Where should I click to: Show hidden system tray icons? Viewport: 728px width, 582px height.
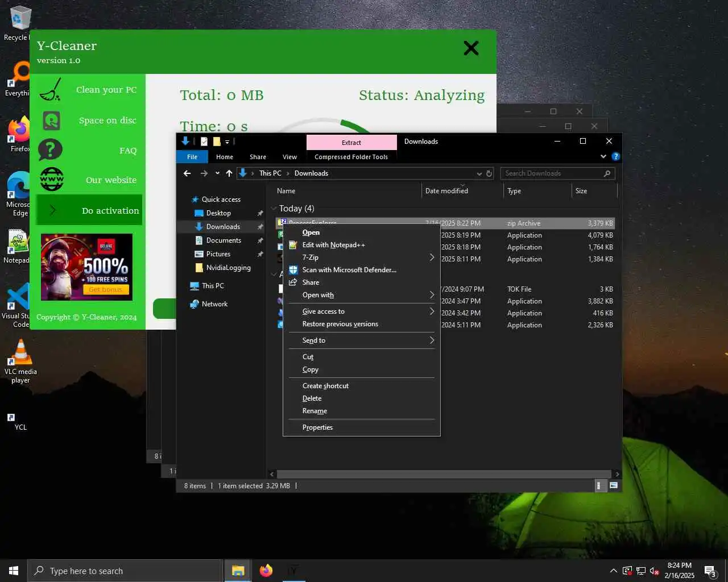pyautogui.click(x=613, y=571)
